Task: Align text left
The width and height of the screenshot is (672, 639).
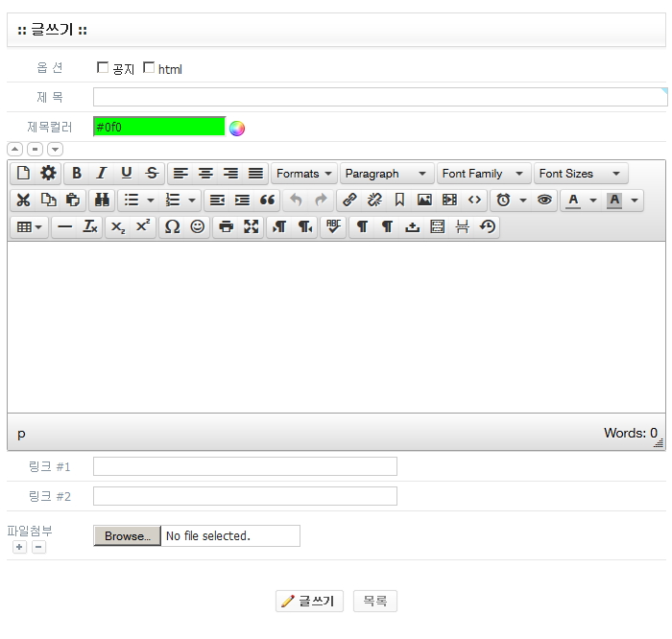Action: pyautogui.click(x=180, y=174)
